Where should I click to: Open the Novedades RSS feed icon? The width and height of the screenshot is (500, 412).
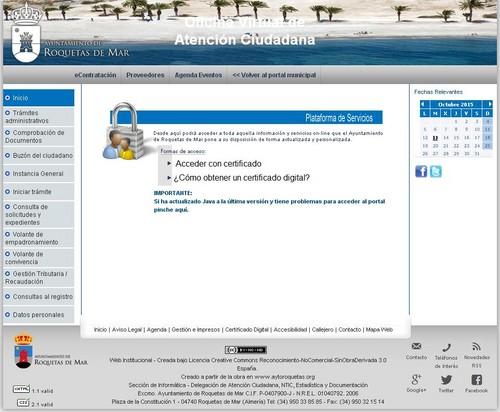click(x=477, y=347)
